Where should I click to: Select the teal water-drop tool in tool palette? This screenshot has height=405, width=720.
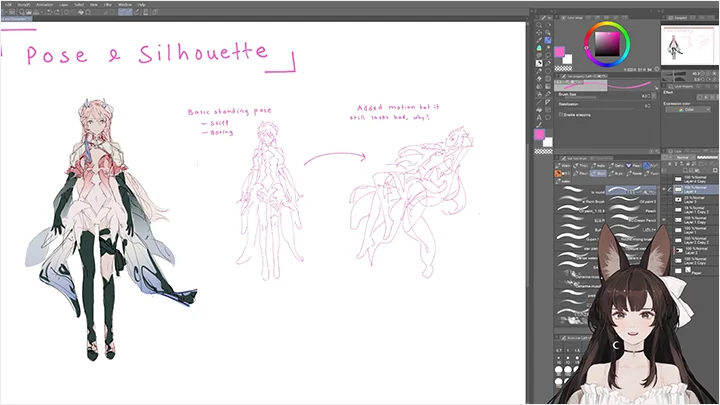539,48
